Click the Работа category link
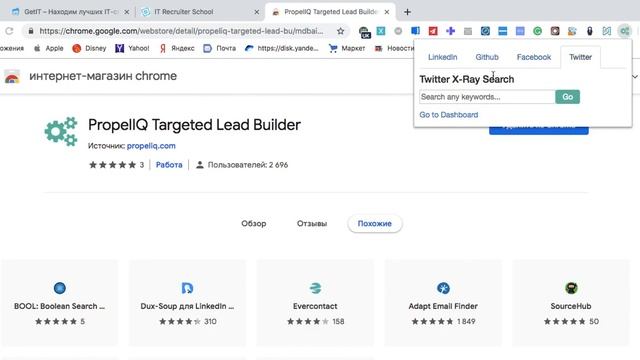 (x=169, y=165)
